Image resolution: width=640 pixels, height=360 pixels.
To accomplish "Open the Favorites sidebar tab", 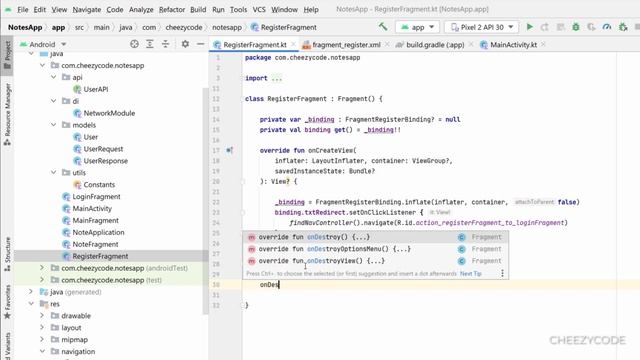I will (x=7, y=302).
